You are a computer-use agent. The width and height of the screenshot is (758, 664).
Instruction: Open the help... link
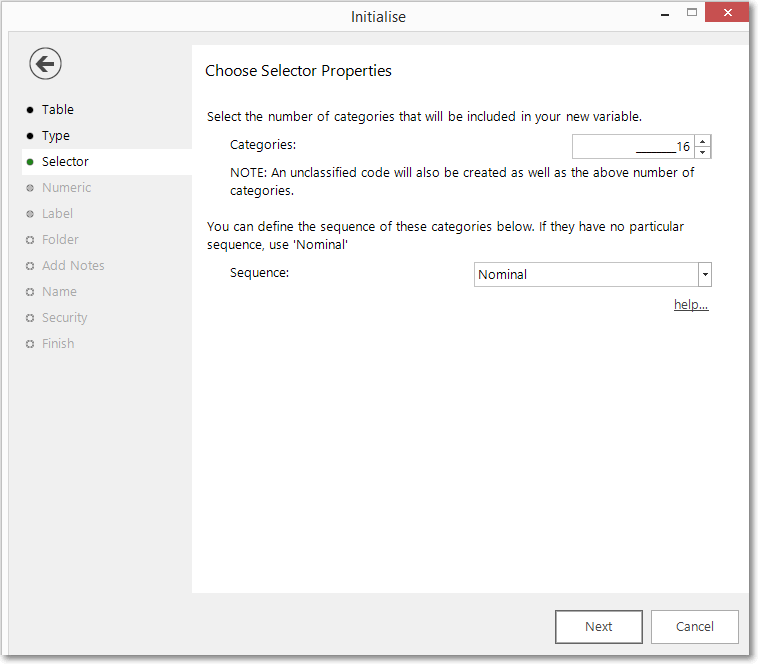tap(691, 304)
